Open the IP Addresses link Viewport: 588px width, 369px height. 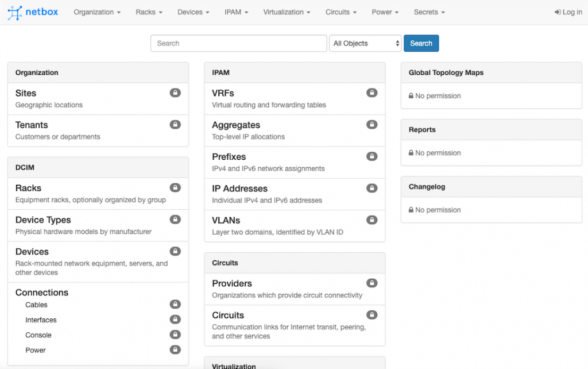pyautogui.click(x=239, y=189)
